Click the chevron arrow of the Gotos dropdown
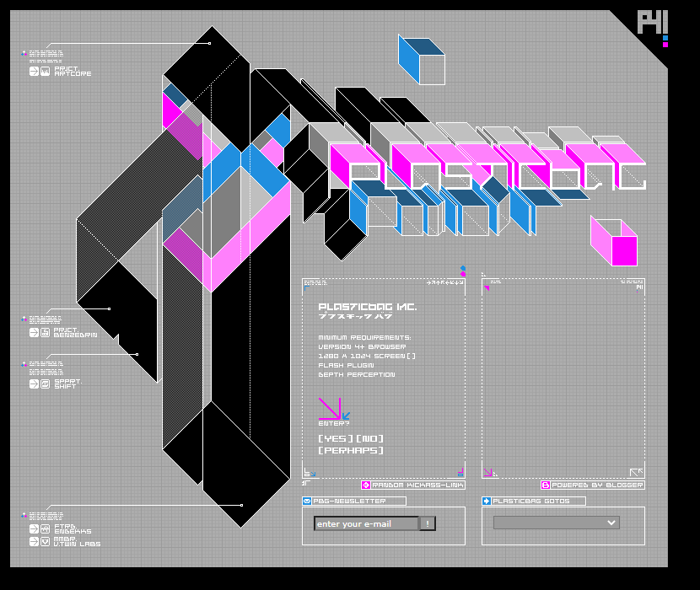The width and height of the screenshot is (700, 590). pyautogui.click(x=611, y=523)
